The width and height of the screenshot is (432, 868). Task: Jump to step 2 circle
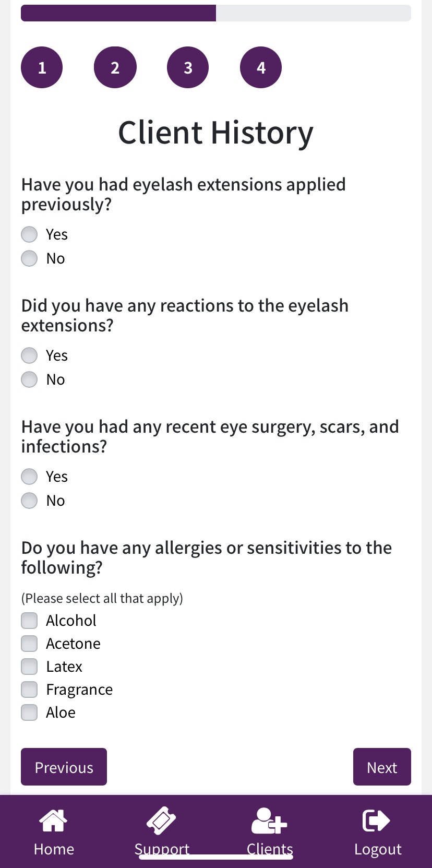[x=115, y=67]
